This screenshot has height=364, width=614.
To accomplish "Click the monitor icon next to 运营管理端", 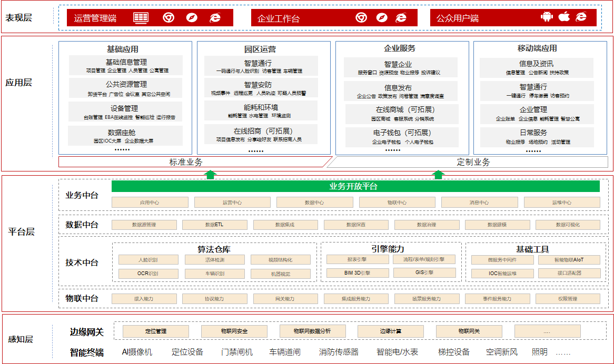I will 140,17.
